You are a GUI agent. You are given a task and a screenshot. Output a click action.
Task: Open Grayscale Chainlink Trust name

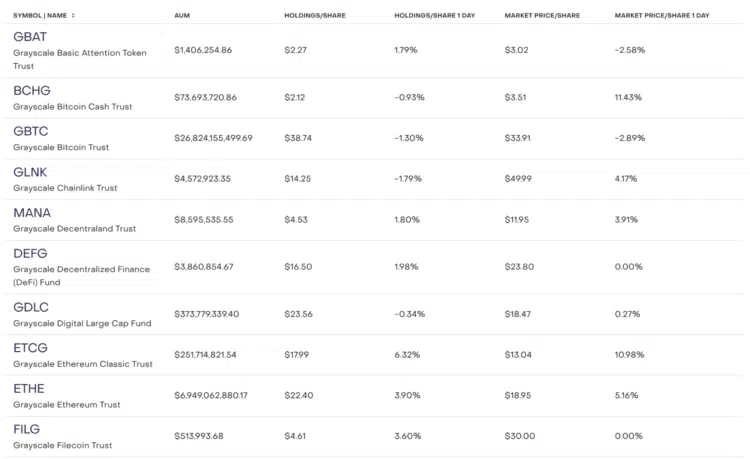point(65,188)
